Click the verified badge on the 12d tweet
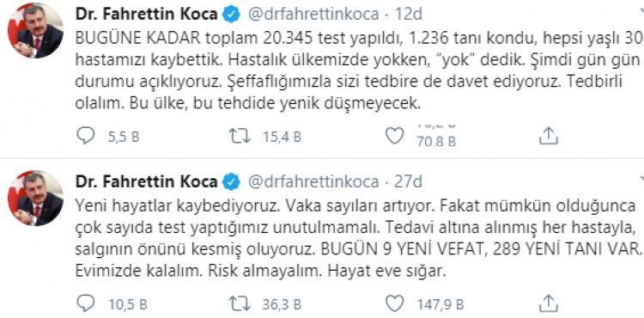 pos(231,15)
